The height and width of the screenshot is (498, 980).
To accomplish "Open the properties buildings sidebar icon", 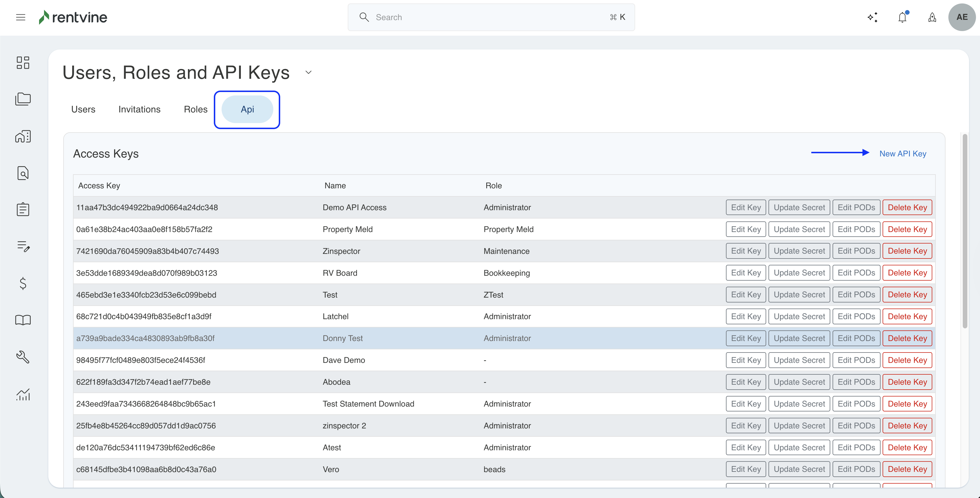I will (x=23, y=136).
